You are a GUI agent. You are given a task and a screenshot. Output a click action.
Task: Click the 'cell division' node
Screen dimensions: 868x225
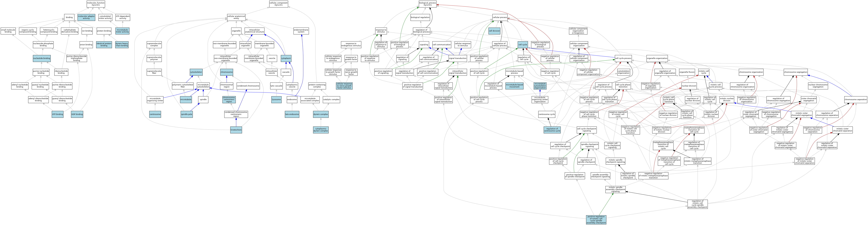point(494,31)
